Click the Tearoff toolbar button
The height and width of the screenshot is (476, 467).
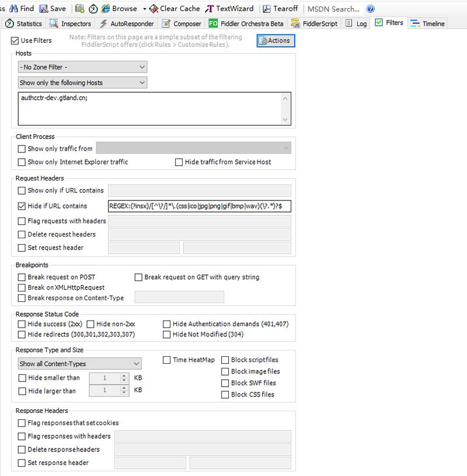coord(280,9)
